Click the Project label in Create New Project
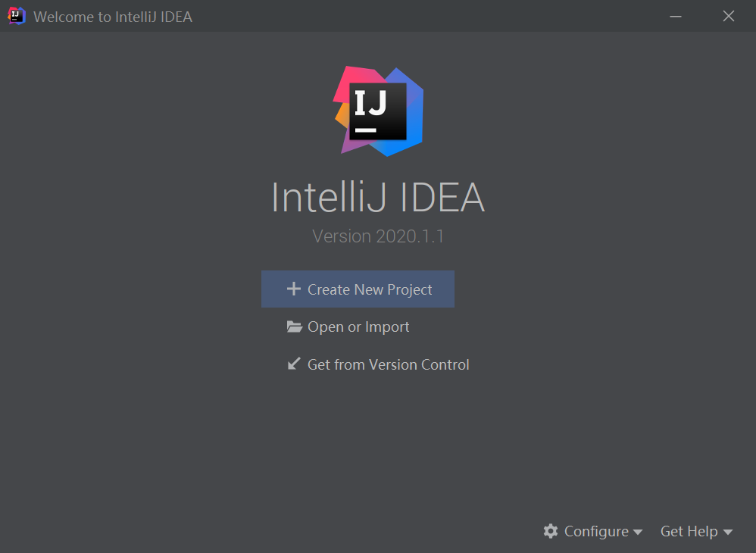Viewport: 756px width, 553px height. [409, 289]
